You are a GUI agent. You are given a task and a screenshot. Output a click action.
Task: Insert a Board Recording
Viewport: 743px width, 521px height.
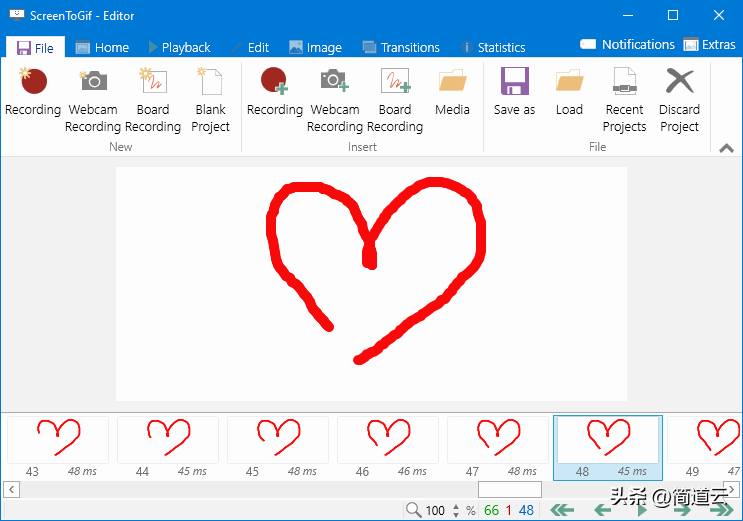pyautogui.click(x=395, y=101)
